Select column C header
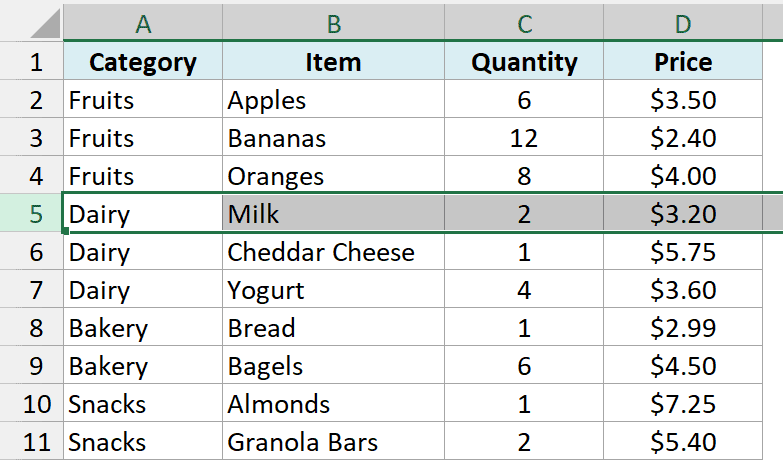The height and width of the screenshot is (460, 783). pyautogui.click(x=524, y=23)
